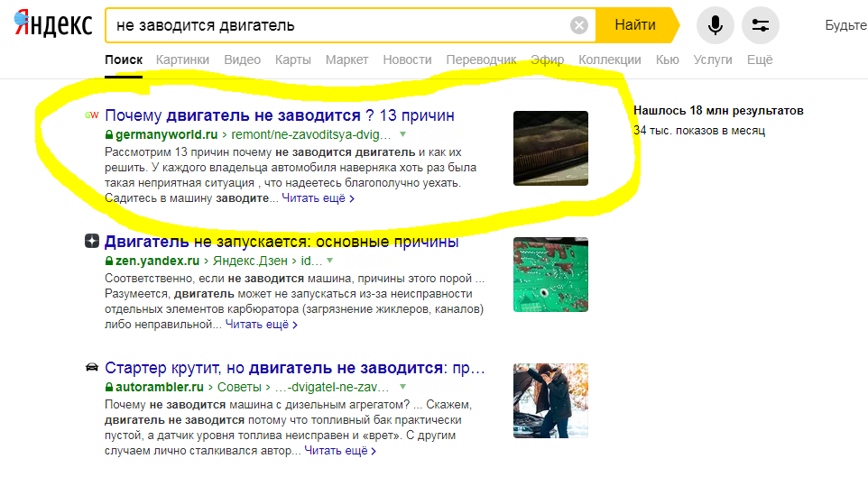This screenshot has width=868, height=477.
Task: Open the germanyworld.ru domain link
Action: point(167,134)
